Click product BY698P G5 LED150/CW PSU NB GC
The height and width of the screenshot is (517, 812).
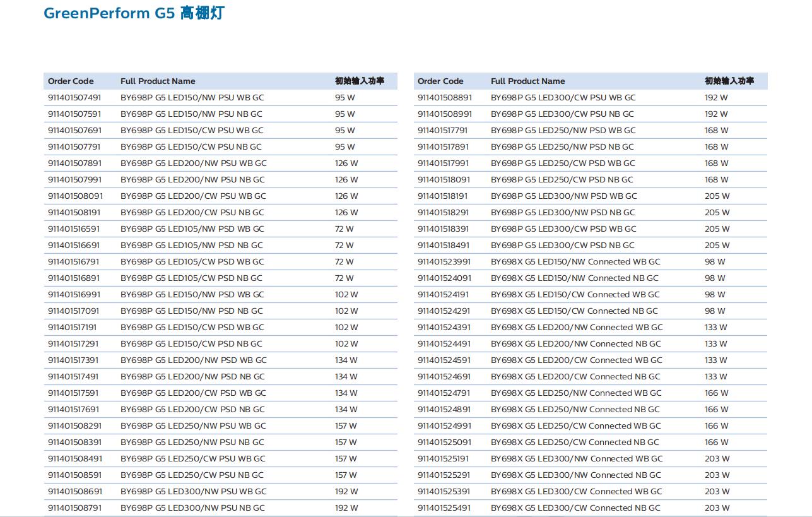click(x=191, y=147)
